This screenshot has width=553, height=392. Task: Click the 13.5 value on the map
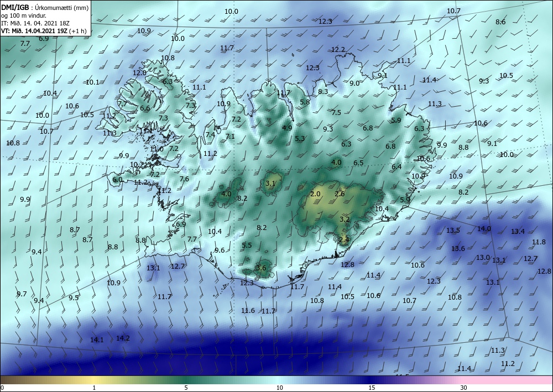[453, 231]
